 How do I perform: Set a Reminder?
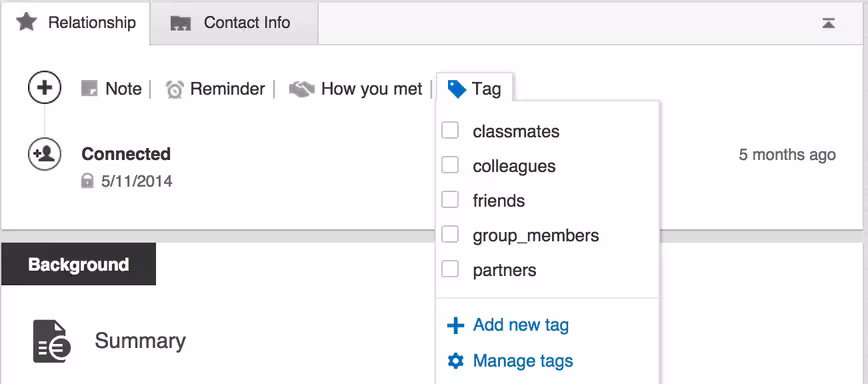coord(215,89)
